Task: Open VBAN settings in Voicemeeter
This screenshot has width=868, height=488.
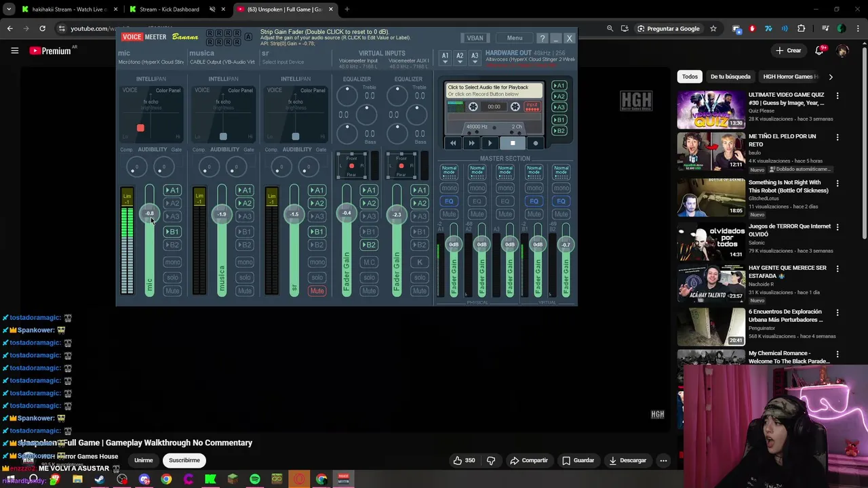Action: point(475,38)
